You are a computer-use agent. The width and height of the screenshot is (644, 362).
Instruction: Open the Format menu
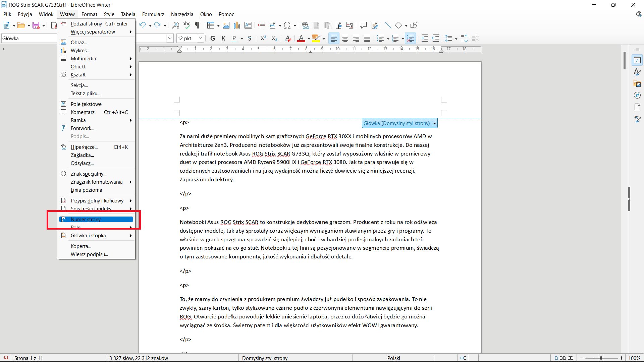coord(89,14)
